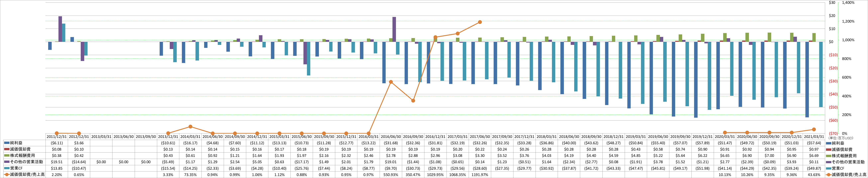Click the 2016/06/30 column header
868x178 pixels.
(x=391, y=137)
